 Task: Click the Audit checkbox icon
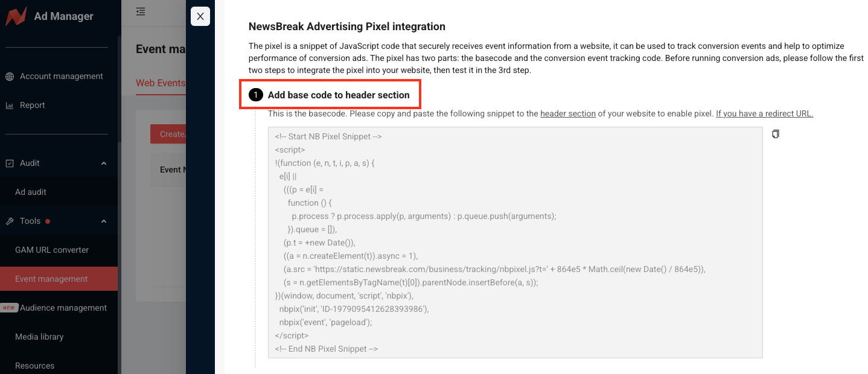[10, 163]
